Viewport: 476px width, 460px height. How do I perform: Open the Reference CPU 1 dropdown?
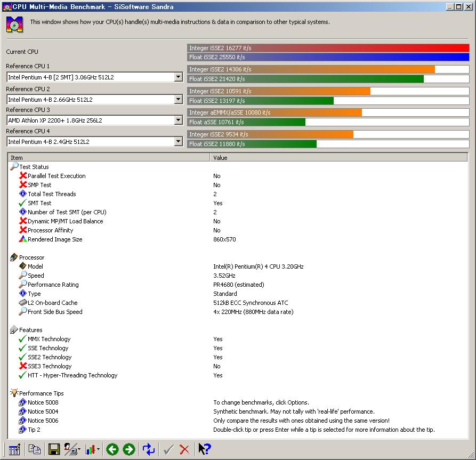click(179, 77)
